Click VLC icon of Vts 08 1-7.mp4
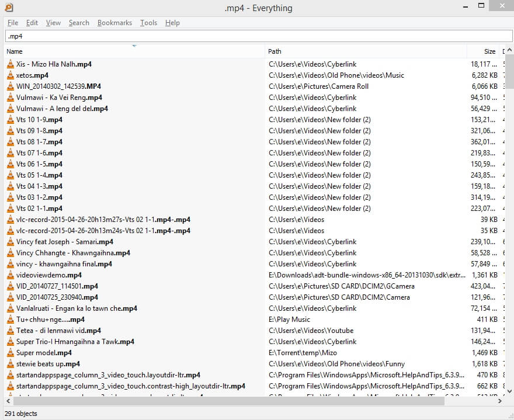Screen dimensions: 514x420 (11, 141)
